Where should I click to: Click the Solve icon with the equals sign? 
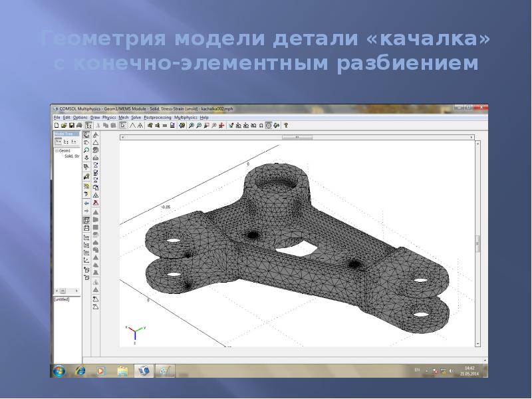coord(166,124)
